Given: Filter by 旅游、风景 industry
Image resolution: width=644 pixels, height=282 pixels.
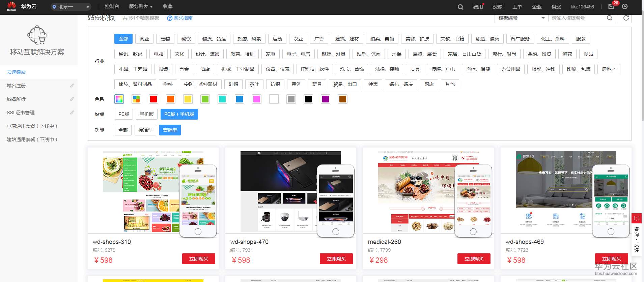Looking at the screenshot, I should coord(249,39).
